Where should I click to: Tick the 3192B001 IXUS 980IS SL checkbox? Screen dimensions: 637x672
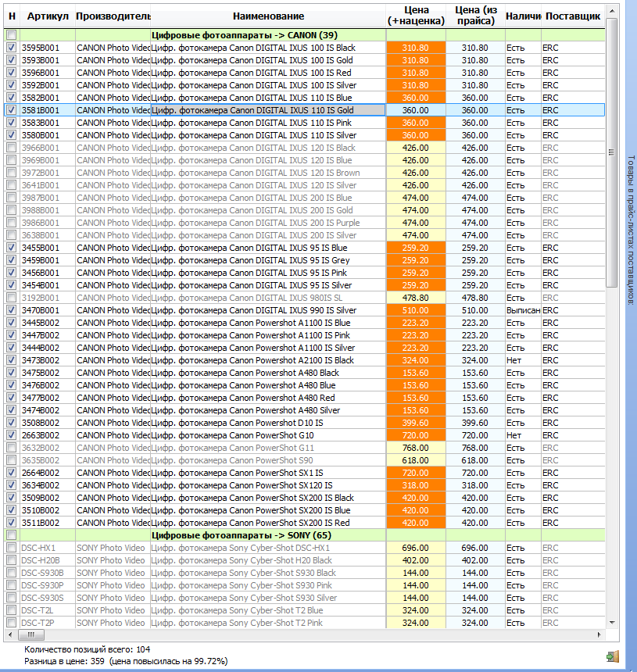pyautogui.click(x=12, y=298)
